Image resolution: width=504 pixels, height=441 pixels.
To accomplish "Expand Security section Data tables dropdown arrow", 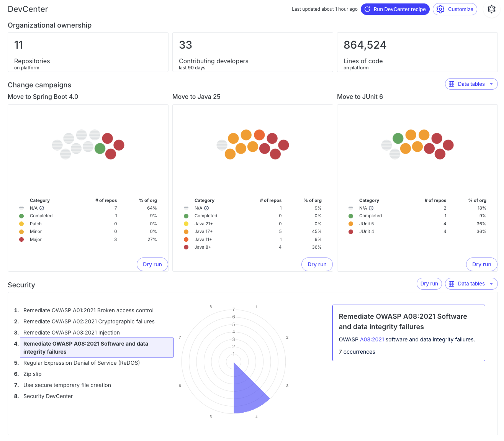I will [x=491, y=284].
